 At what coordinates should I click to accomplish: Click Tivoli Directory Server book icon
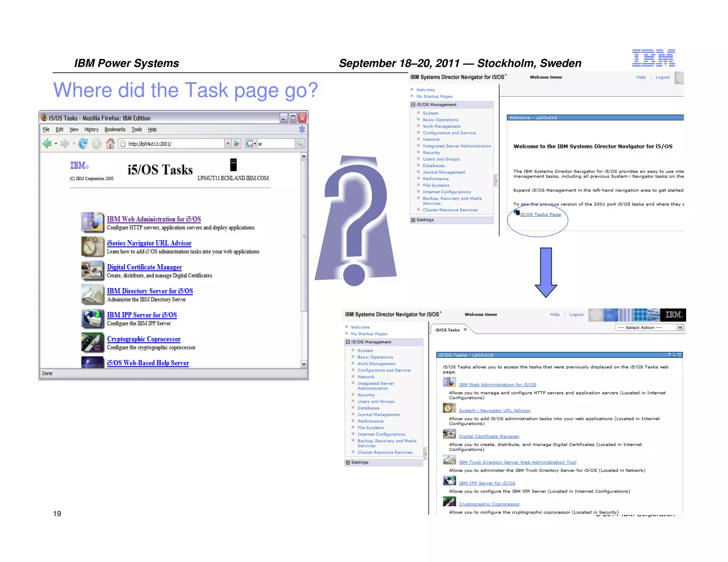coord(449,460)
